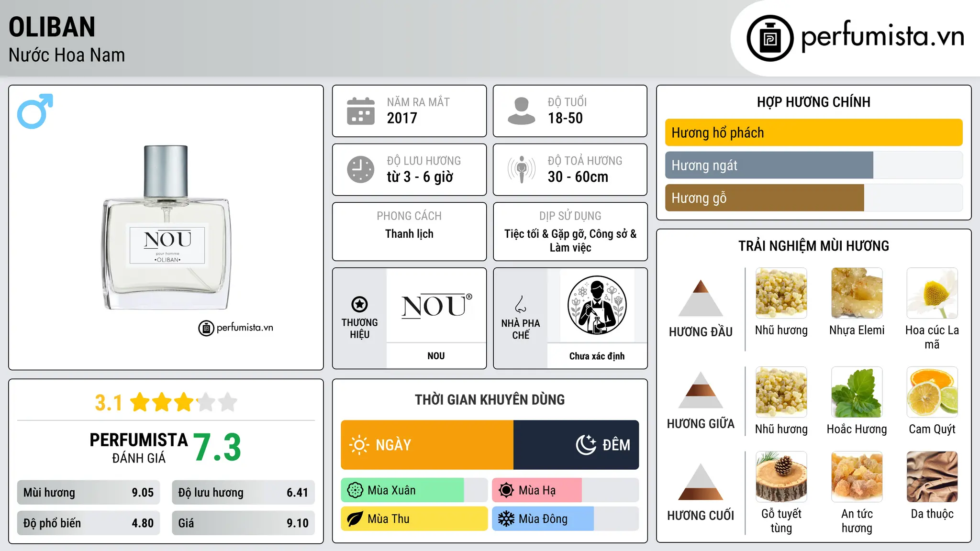Click the perfumista.vn site name in header
The height and width of the screenshot is (551, 980).
pyautogui.click(x=882, y=36)
